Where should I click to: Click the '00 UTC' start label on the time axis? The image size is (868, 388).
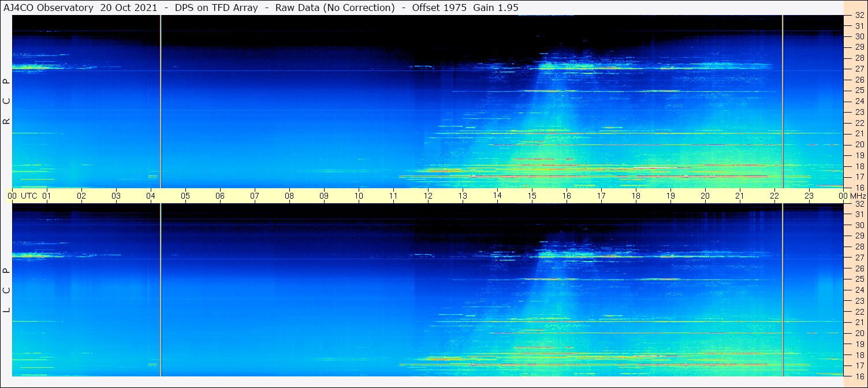click(x=23, y=196)
